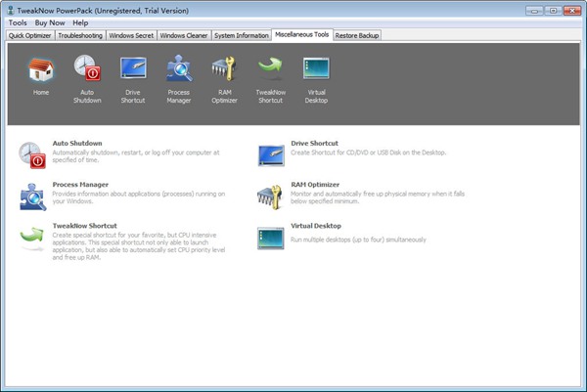The width and height of the screenshot is (587, 392).
Task: Open the Help menu
Action: (x=80, y=22)
